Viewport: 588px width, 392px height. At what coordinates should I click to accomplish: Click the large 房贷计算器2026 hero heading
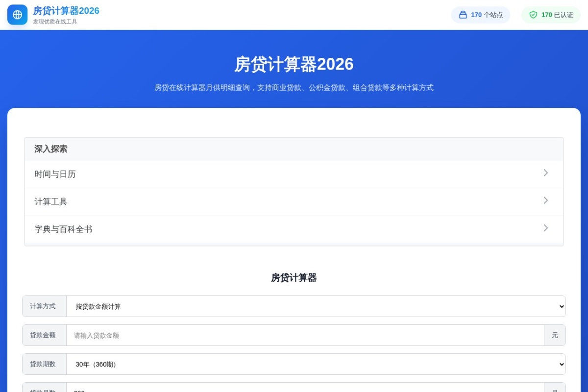click(294, 64)
